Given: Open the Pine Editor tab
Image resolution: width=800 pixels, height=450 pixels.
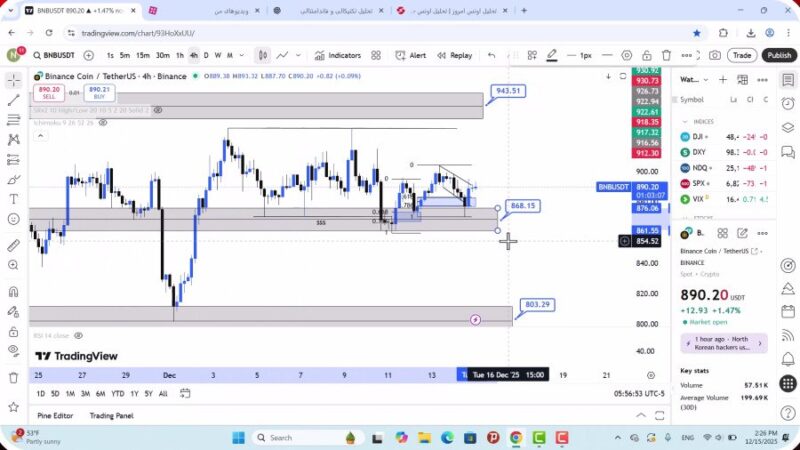Looking at the screenshot, I should pyautogui.click(x=55, y=415).
